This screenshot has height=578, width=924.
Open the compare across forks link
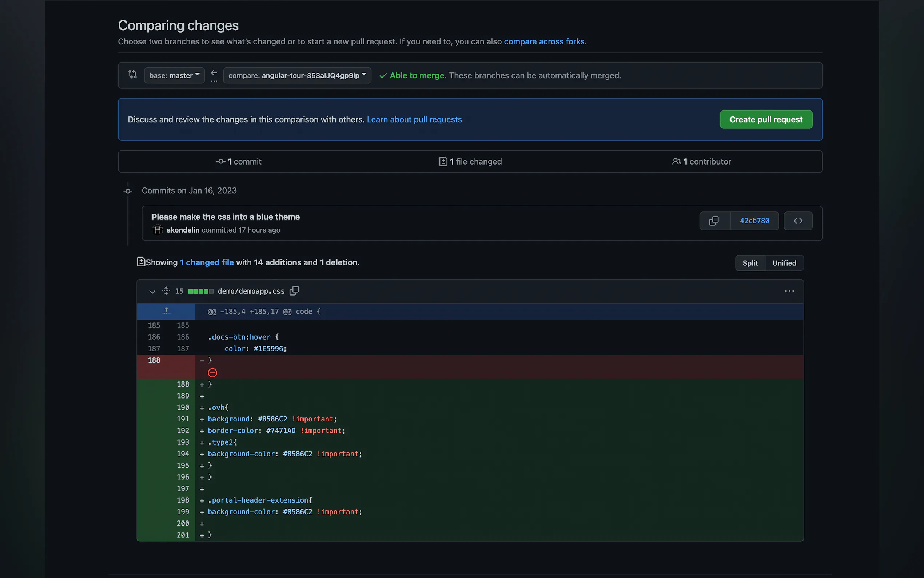543,41
